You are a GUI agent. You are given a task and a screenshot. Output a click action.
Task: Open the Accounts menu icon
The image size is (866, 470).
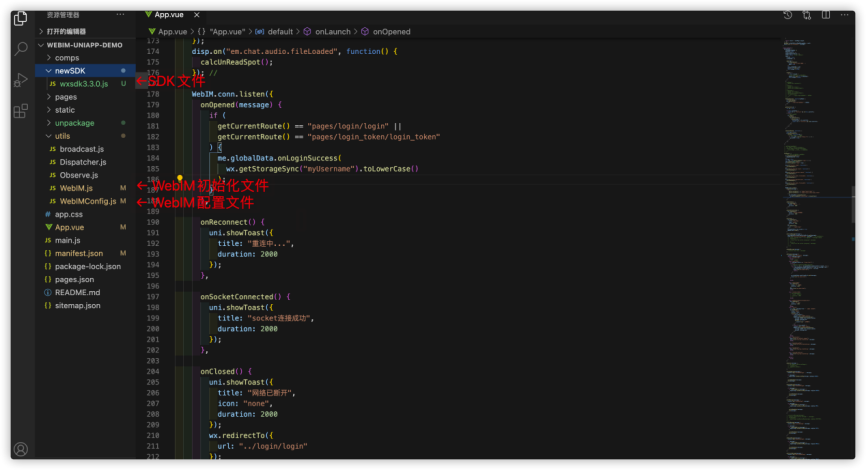coord(21,449)
